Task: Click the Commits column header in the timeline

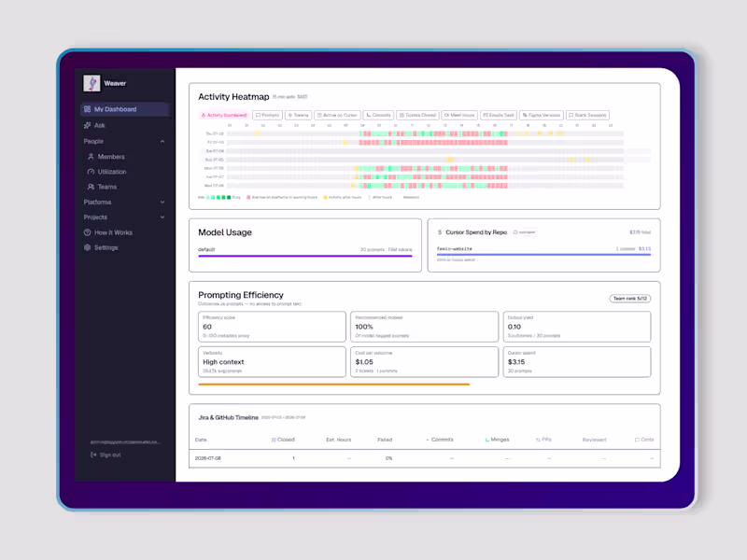Action: (439, 440)
